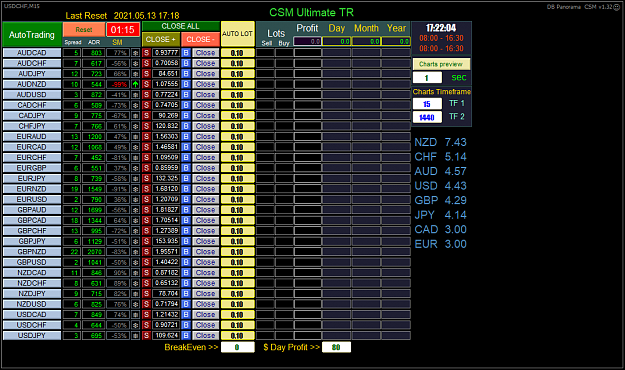Click the B buy icon for EURUSD
This screenshot has width=625, height=370.
click(186, 199)
